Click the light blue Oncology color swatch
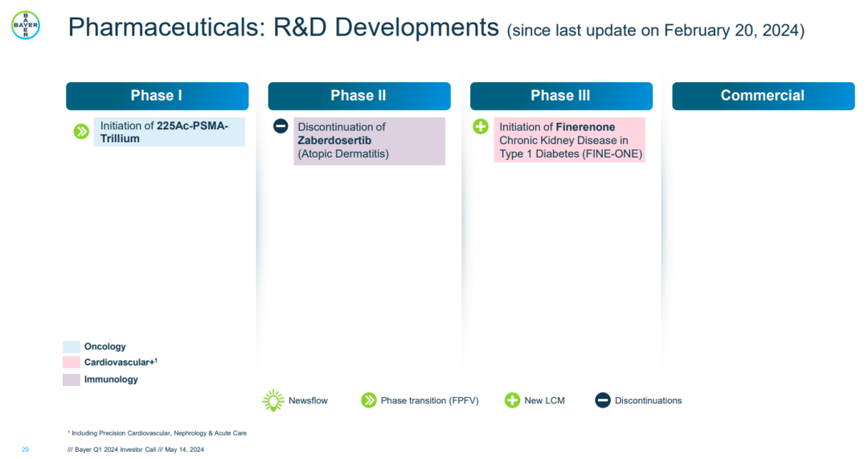 pos(72,346)
